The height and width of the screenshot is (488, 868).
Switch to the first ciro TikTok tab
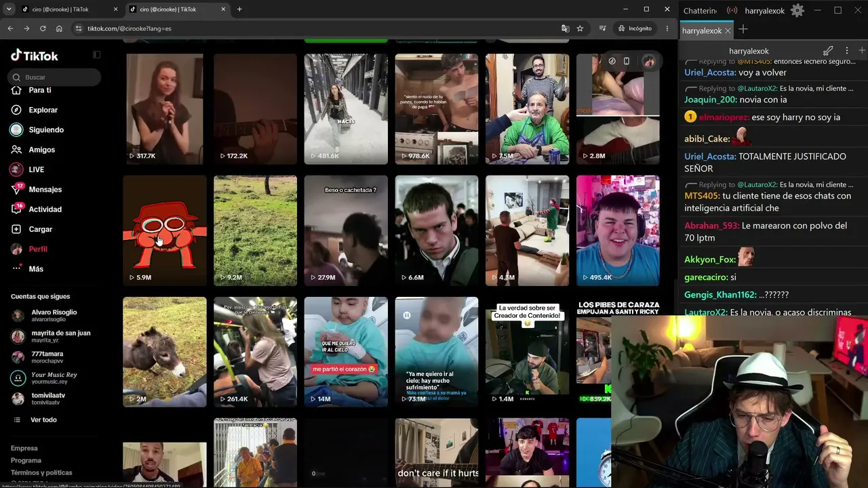pyautogui.click(x=70, y=9)
